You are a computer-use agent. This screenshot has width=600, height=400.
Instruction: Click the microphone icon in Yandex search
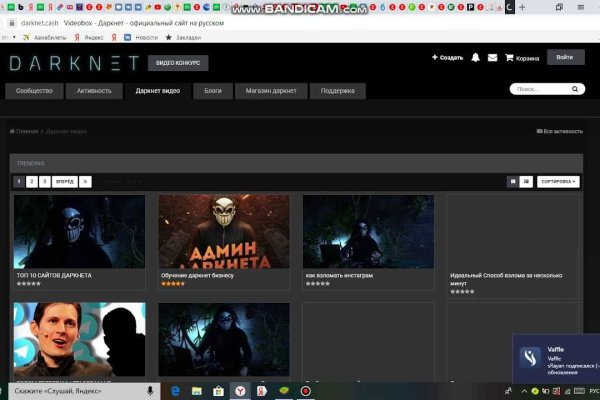[x=149, y=390]
